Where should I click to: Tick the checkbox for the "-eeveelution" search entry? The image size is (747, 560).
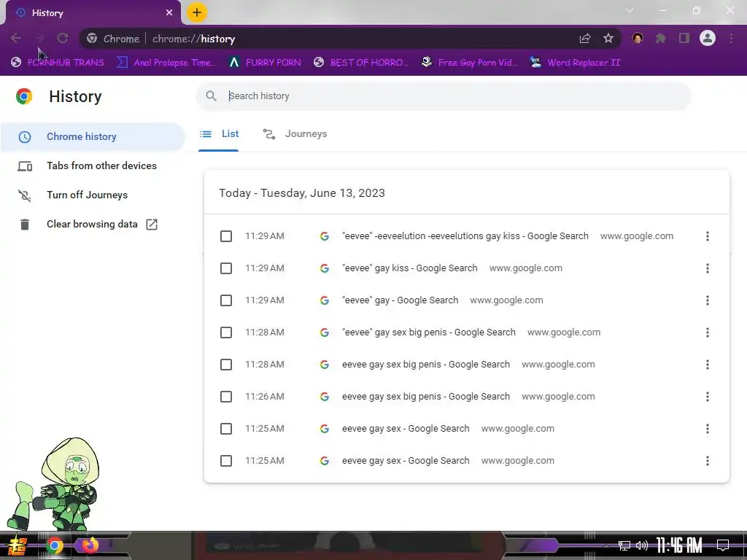tap(226, 236)
